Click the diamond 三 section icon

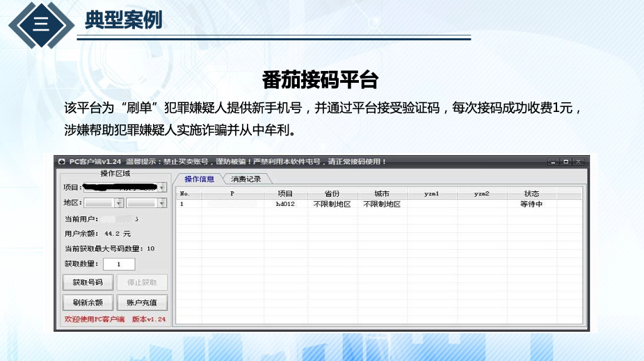click(41, 24)
